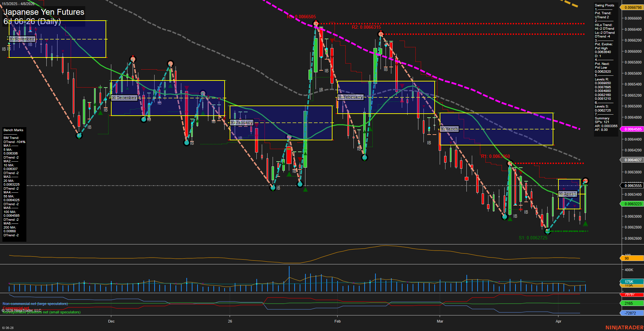This screenshot has height=331, width=644.
Task: Select the R2: 0.0066315 resistance label
Action: tap(366, 27)
